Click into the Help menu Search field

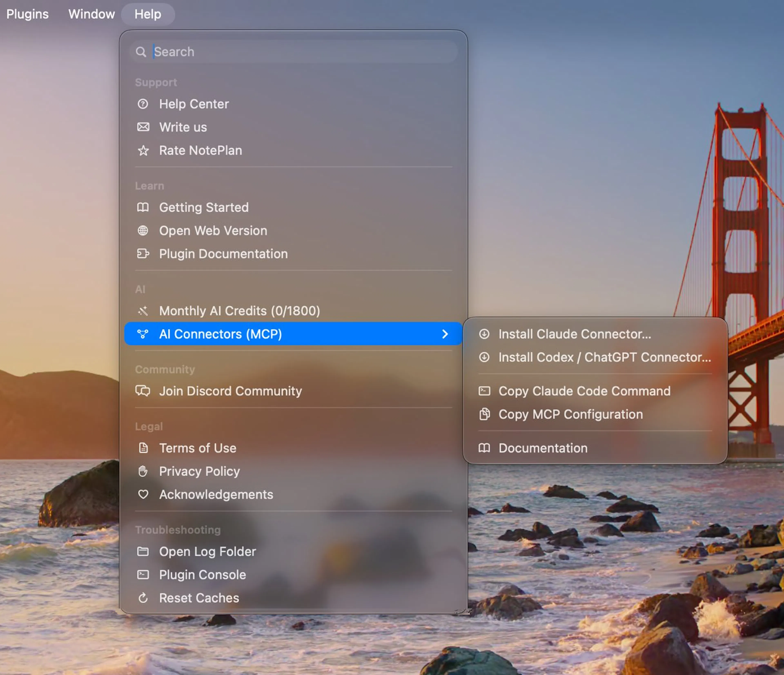coord(293,51)
